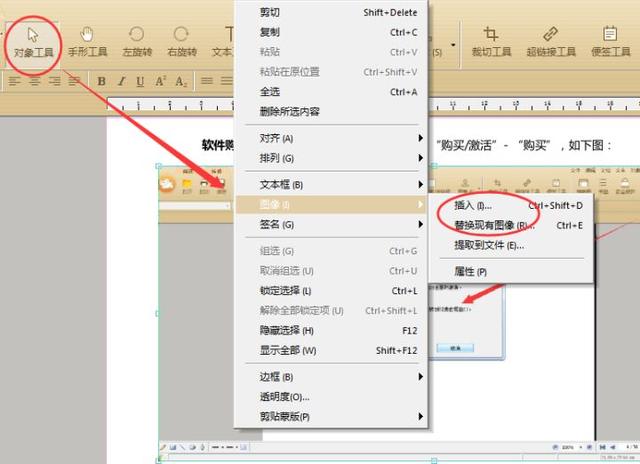640x464 pixels.
Task: Apply subscript formatting
Action: pos(181,81)
